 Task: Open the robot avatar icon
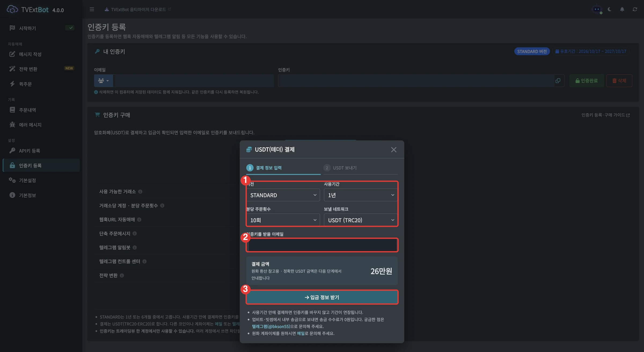click(x=597, y=9)
